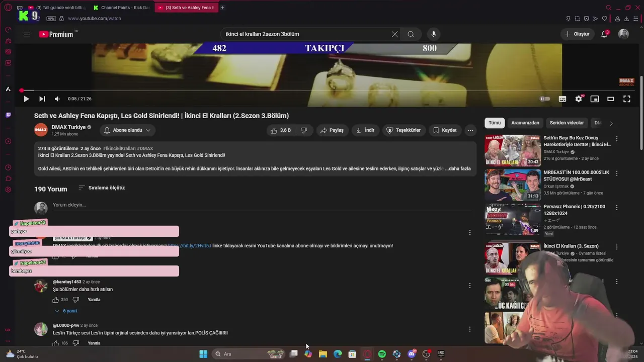
Task: Open Twitch in Opera sidebar
Action: tap(8, 115)
